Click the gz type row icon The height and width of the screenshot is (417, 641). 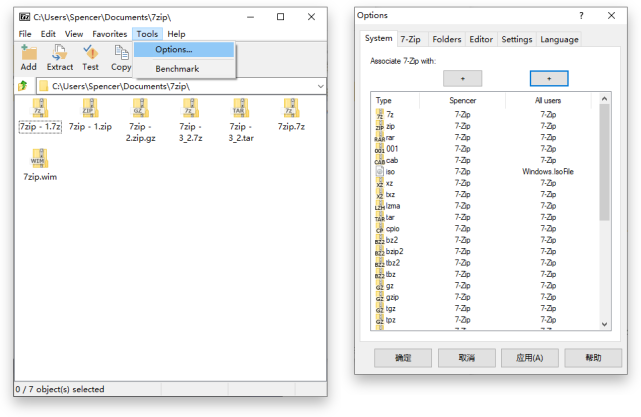click(x=380, y=286)
